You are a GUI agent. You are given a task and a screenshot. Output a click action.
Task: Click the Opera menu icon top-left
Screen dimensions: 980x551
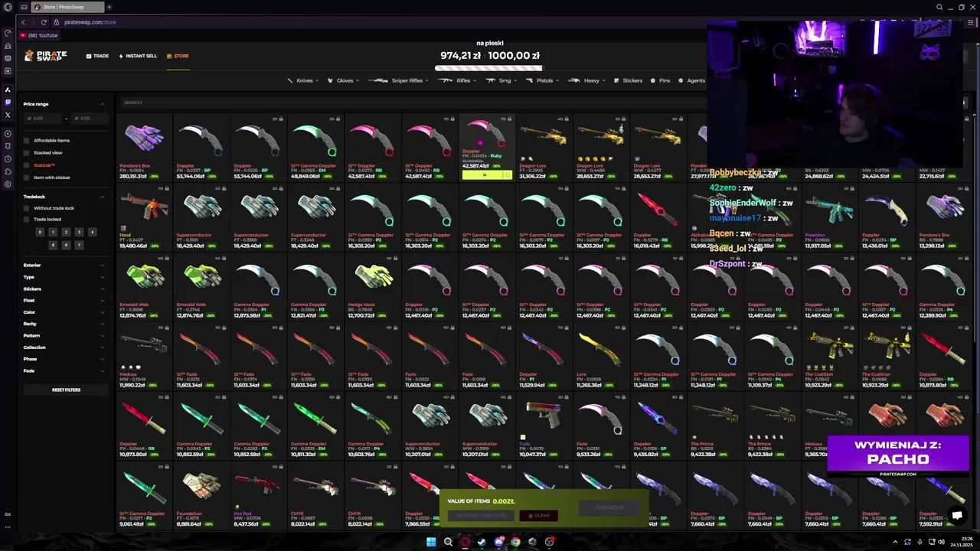[8, 7]
